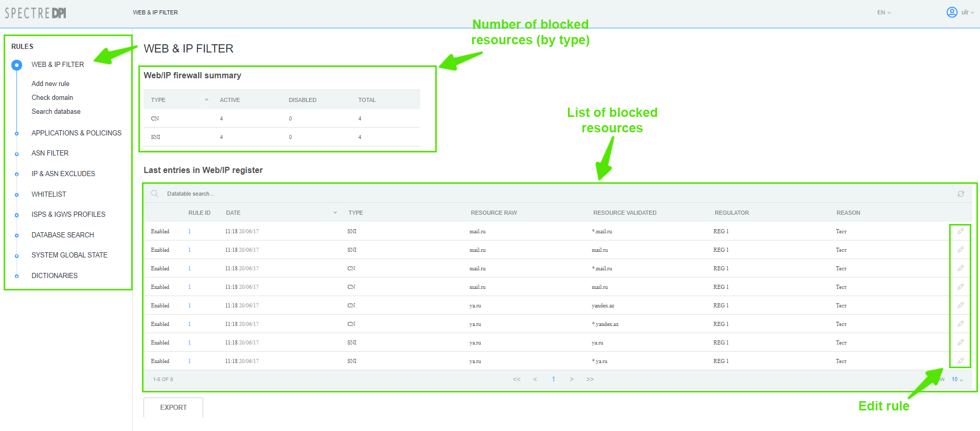Open the user profile icon
Screen dimensions: 980x431
coord(952,12)
